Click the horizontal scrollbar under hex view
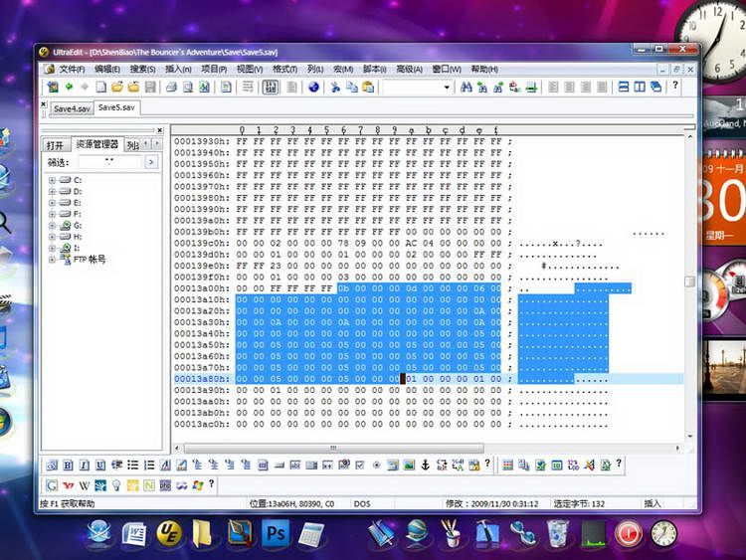 pyautogui.click(x=333, y=448)
